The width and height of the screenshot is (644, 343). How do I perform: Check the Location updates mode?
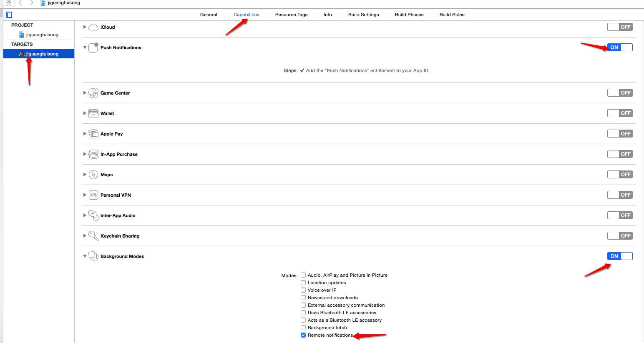[303, 283]
